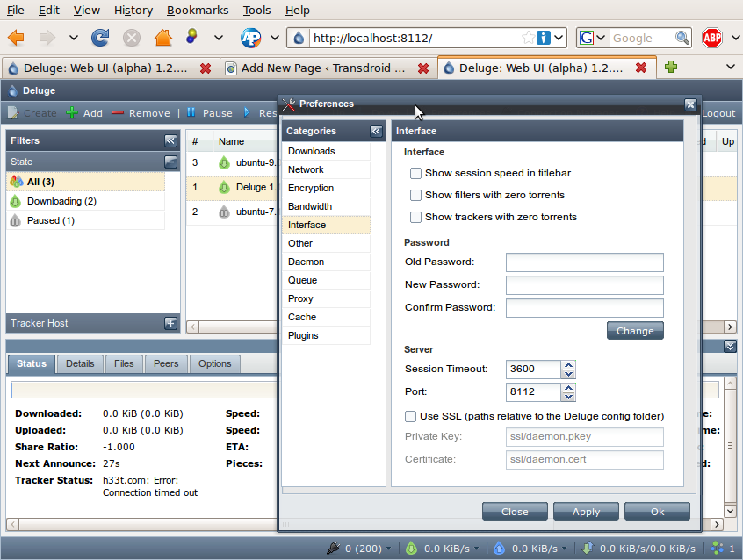Viewport: 743px width, 560px height.
Task: Pause the torrent using Pause icon
Action: coord(191,113)
